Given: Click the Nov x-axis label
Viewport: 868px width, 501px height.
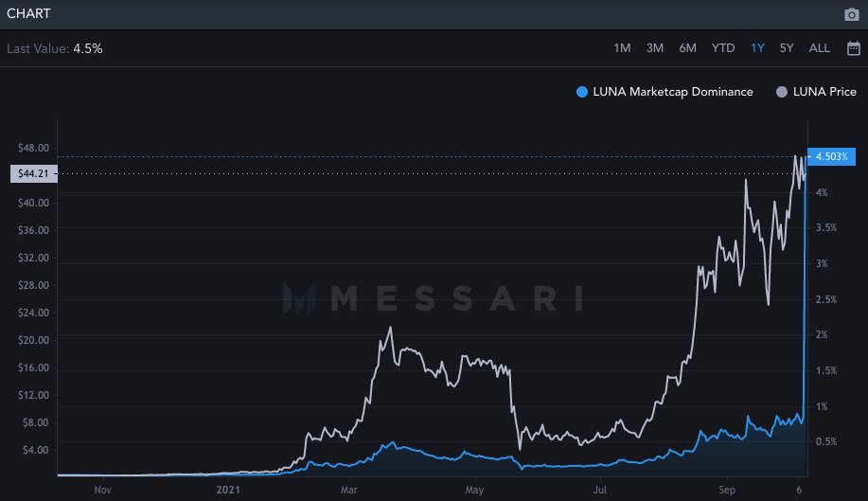Looking at the screenshot, I should point(103,490).
